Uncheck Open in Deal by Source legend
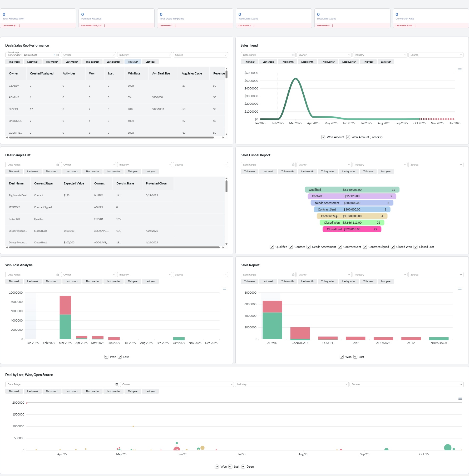 coord(243,467)
